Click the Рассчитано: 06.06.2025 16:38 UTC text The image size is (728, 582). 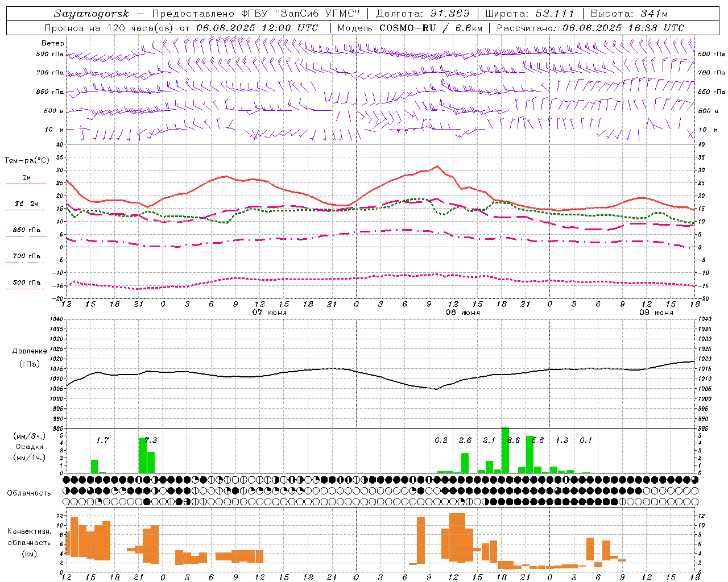(x=590, y=28)
